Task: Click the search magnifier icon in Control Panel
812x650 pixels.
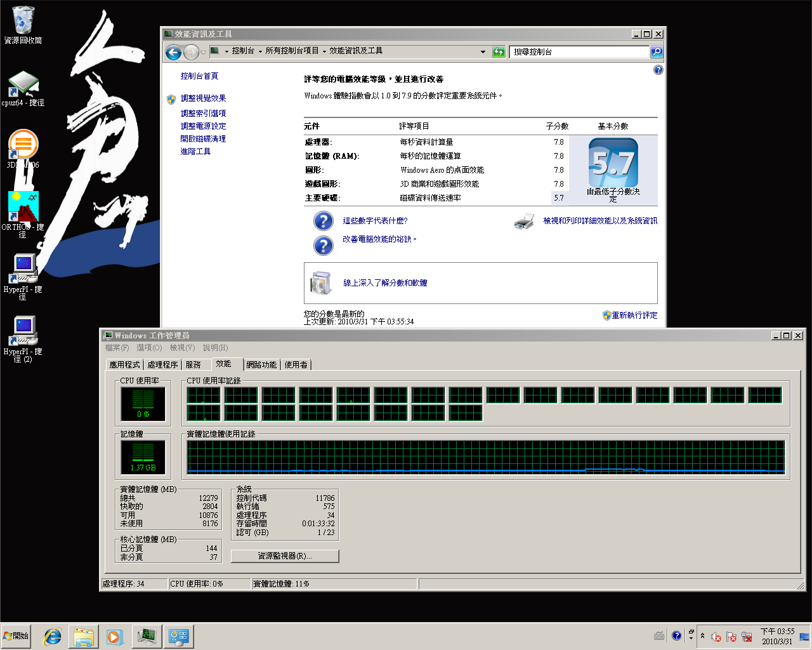Action: point(657,52)
